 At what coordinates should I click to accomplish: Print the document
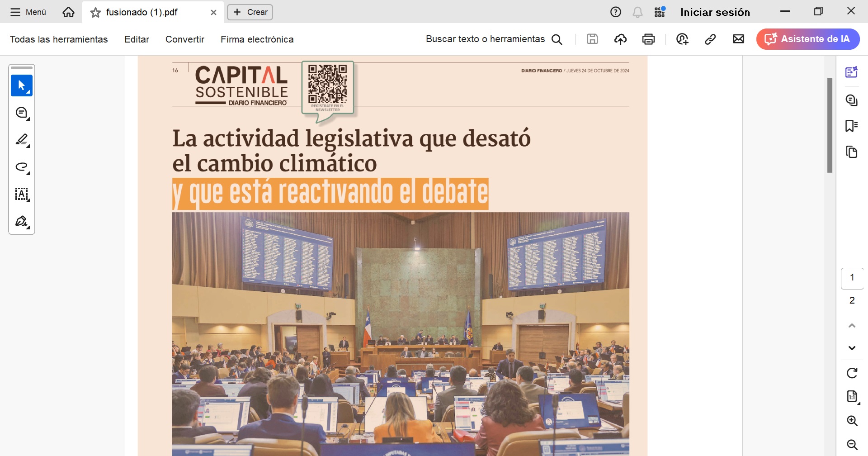click(648, 39)
